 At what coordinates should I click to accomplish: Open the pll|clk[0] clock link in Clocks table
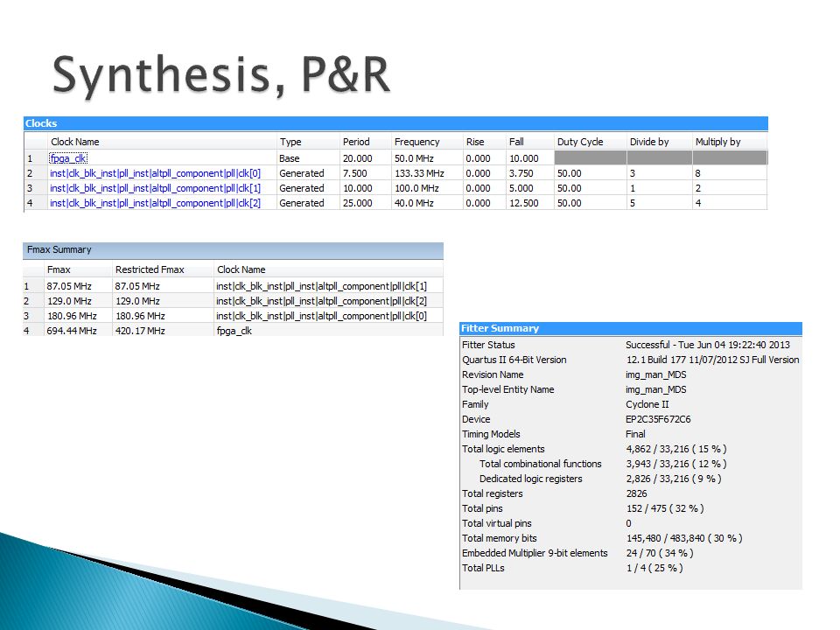point(156,173)
